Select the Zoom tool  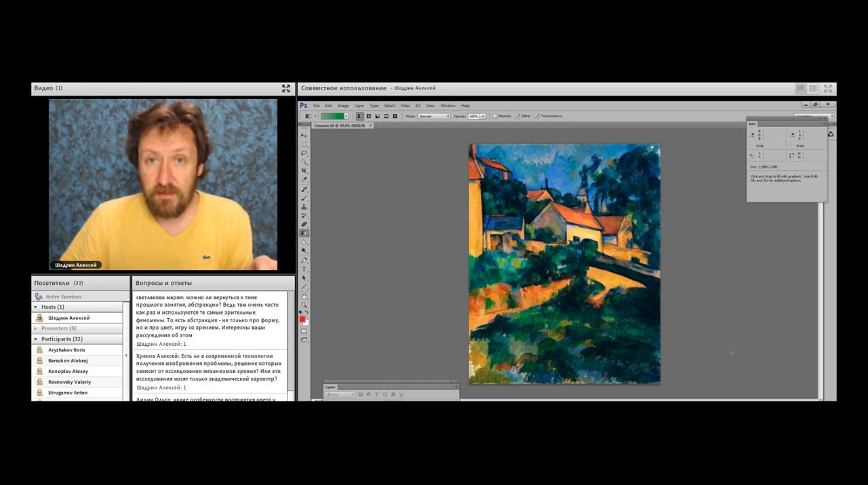coord(304,305)
